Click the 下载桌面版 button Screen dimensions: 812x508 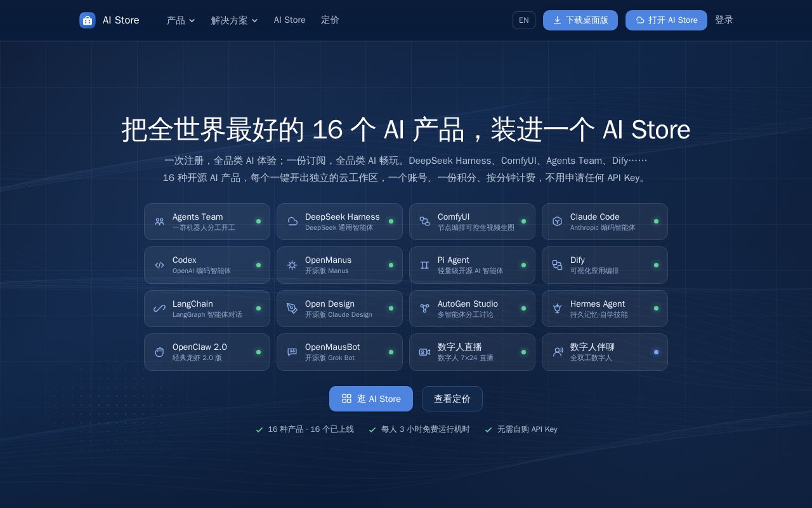point(580,20)
